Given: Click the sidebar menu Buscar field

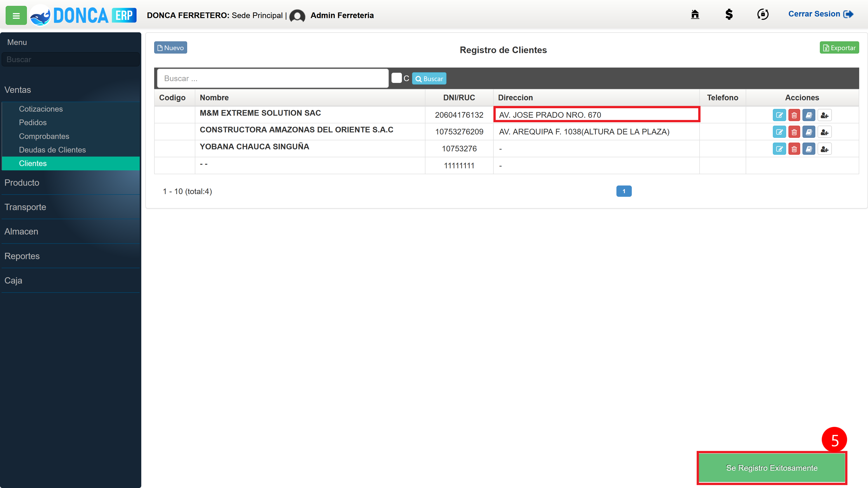Looking at the screenshot, I should click(71, 60).
